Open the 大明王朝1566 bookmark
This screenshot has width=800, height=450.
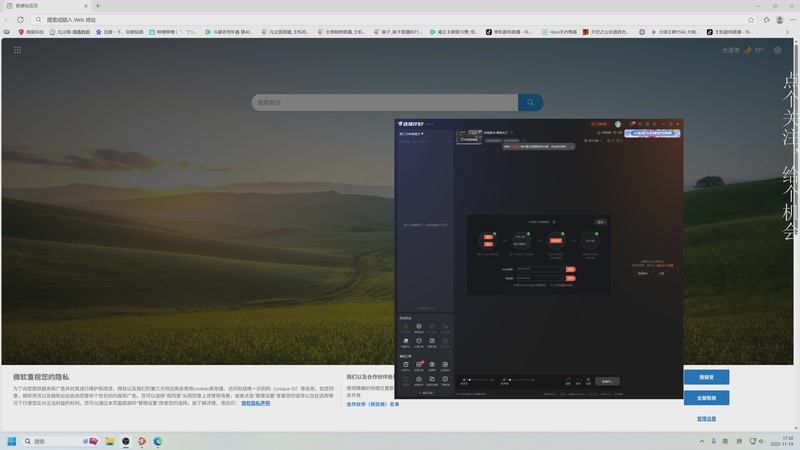[x=674, y=32]
